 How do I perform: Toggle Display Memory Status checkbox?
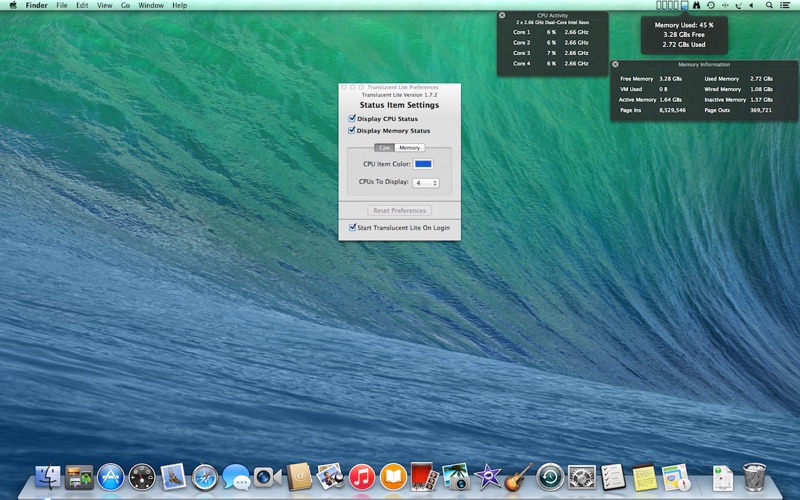click(x=352, y=131)
